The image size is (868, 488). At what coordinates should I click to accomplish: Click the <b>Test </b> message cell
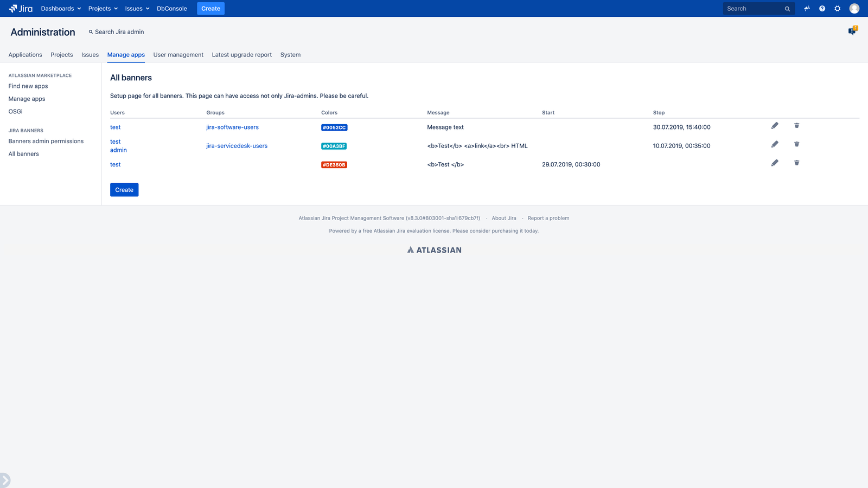click(445, 165)
